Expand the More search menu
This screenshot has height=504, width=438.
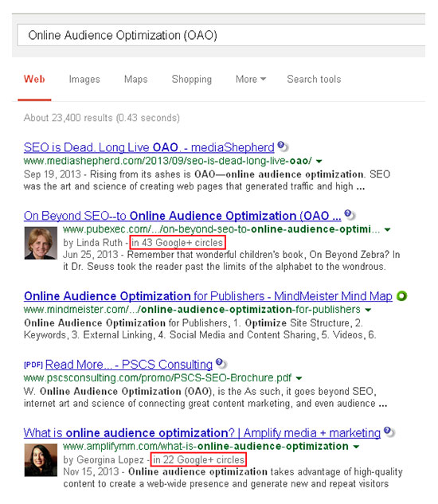pos(251,79)
